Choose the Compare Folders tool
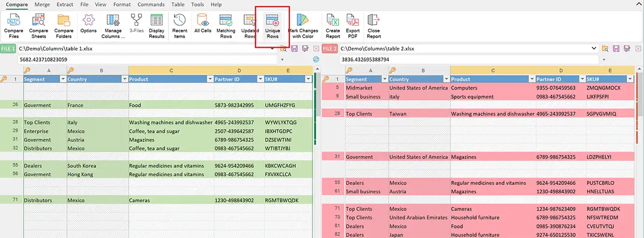 coord(64,26)
